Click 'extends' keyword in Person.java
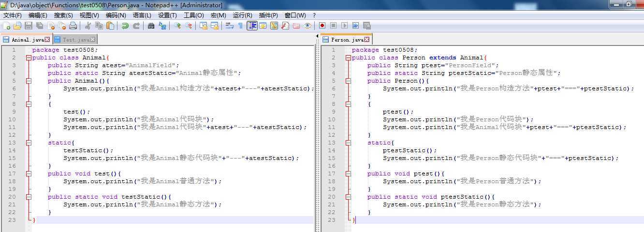The image size is (644, 232). pyautogui.click(x=442, y=58)
